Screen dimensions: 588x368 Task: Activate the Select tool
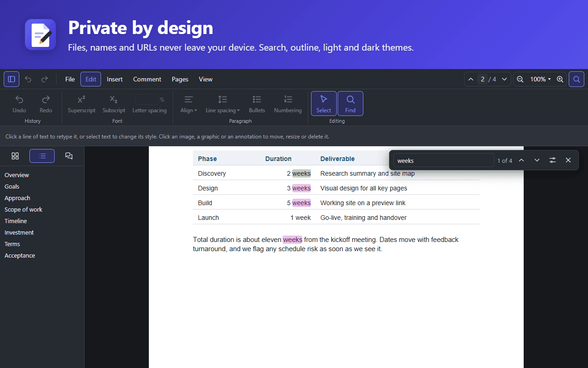[x=324, y=103]
